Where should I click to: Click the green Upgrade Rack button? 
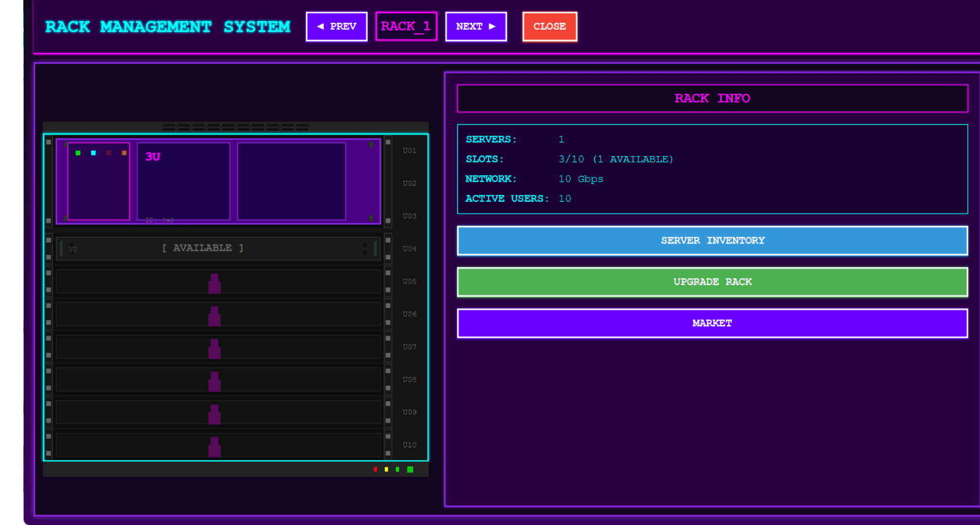pos(712,282)
